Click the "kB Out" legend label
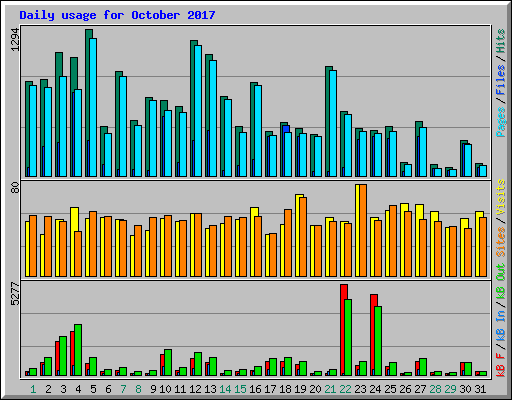This screenshot has height=400, width=512. point(501,282)
